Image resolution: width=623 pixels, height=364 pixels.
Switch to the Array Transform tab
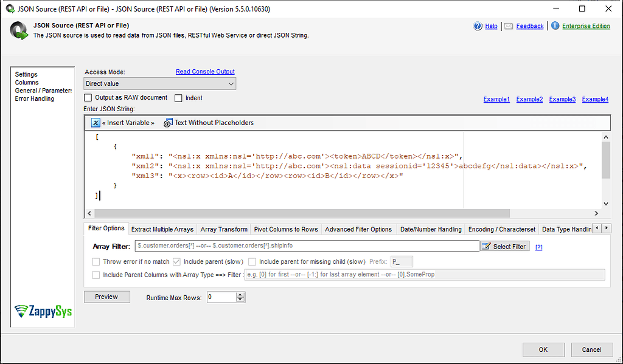click(223, 228)
